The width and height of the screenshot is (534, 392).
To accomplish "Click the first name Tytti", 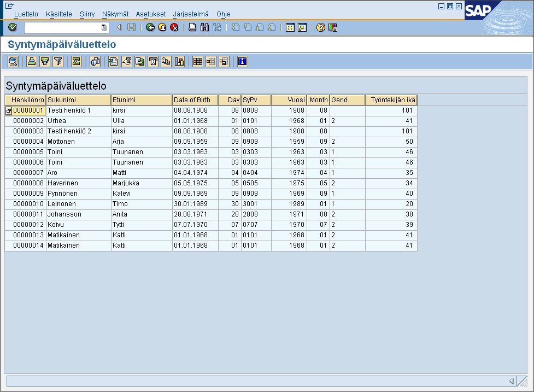I will pyautogui.click(x=118, y=225).
